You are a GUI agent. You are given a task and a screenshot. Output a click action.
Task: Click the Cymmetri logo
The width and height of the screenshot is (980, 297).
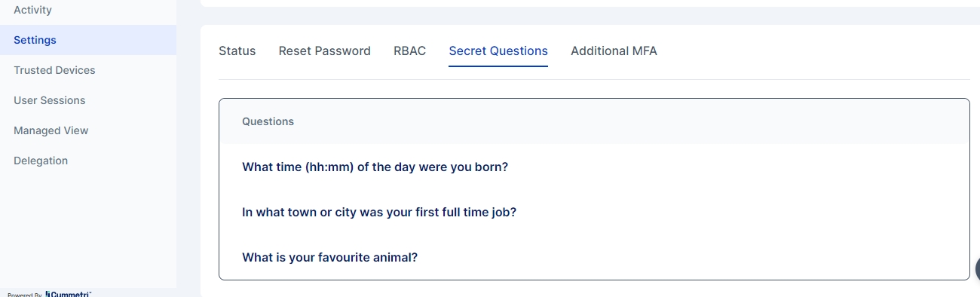[68, 294]
